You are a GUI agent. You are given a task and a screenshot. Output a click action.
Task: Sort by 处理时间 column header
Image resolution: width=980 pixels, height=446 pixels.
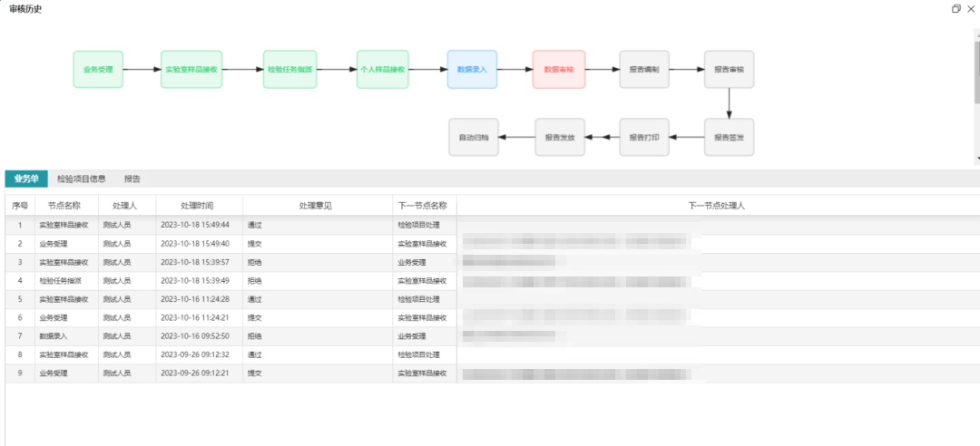199,206
